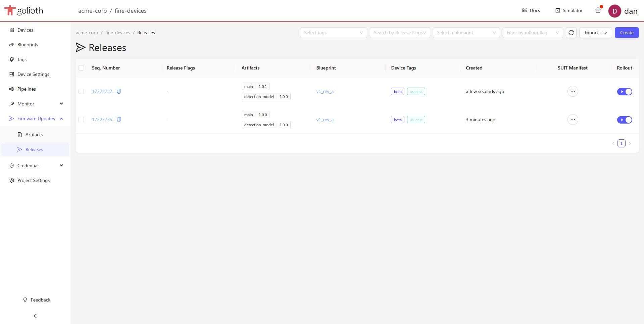Disable rollout for the newest release

pos(624,91)
